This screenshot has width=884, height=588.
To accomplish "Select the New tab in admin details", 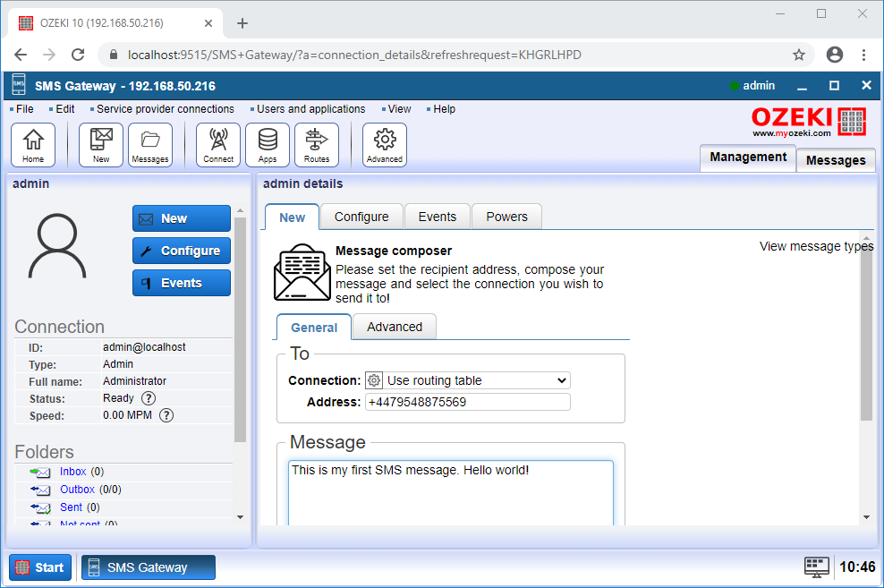I will (292, 217).
